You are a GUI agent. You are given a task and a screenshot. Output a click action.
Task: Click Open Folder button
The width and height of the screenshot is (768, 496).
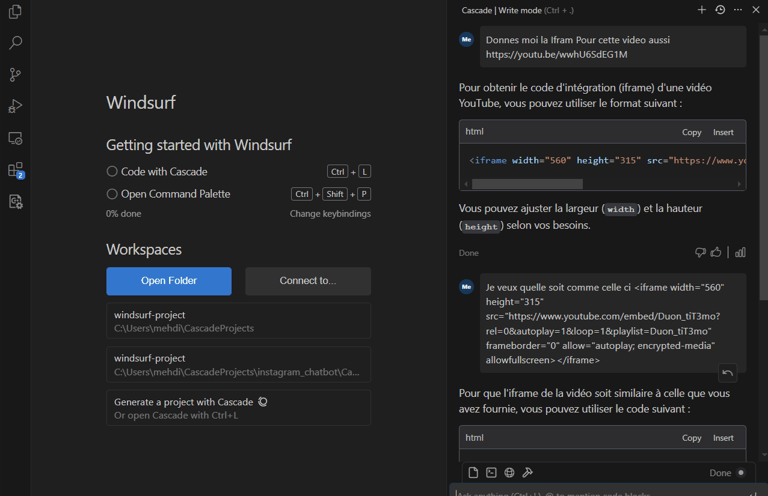coord(169,281)
